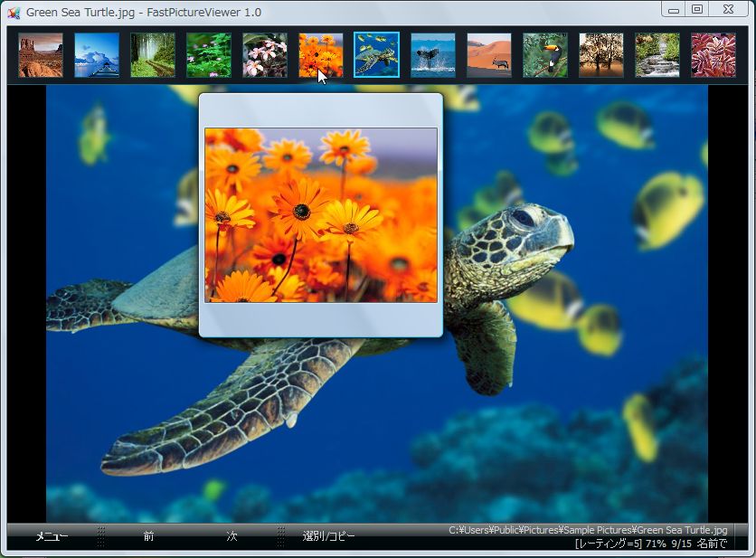Select the red rock desert butte thumbnail
Screen dimensions: 756x558
(x=41, y=55)
